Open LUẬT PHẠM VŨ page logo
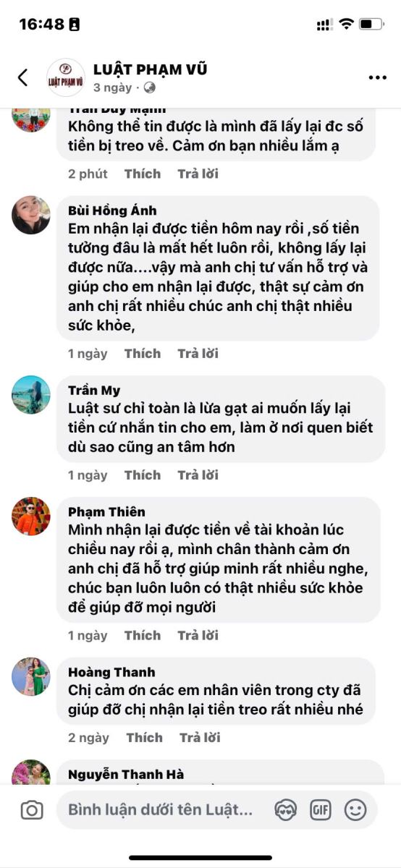The width and height of the screenshot is (401, 868). (65, 77)
